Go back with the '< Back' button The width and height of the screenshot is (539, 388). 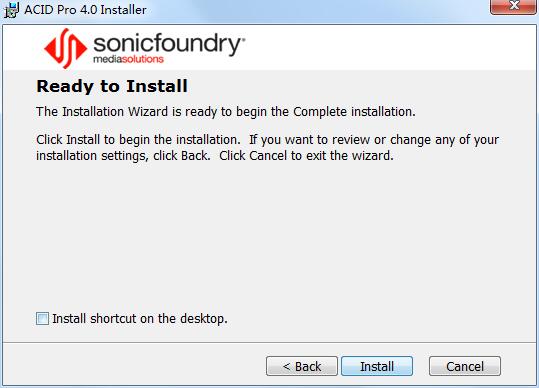(302, 366)
